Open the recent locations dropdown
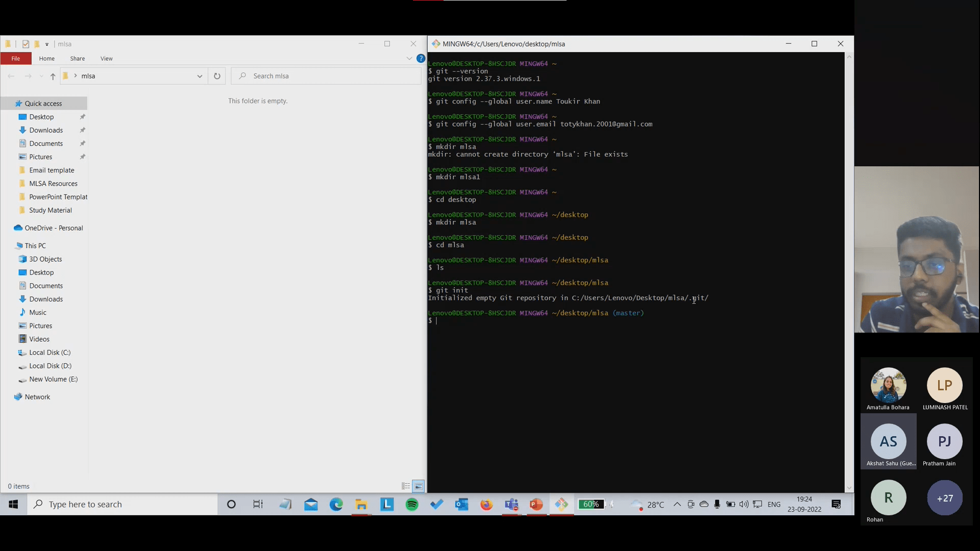980x551 pixels. (x=41, y=76)
